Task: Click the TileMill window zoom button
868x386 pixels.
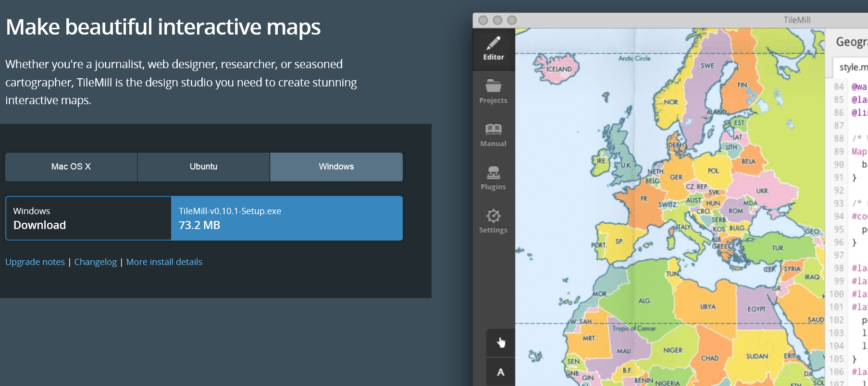Action: point(512,20)
